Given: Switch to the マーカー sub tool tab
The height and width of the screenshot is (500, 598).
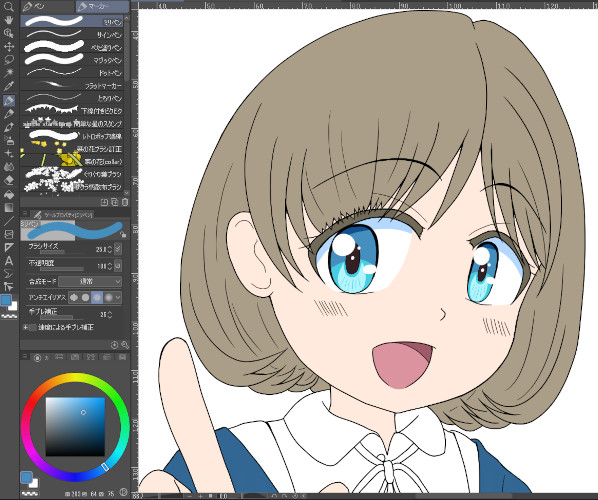Looking at the screenshot, I should click(x=102, y=6).
